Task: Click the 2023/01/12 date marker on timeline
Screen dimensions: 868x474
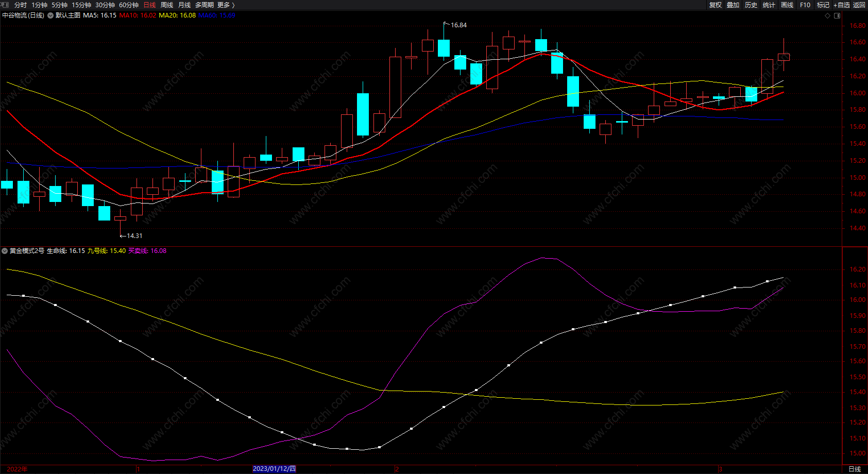Action: pos(274,469)
